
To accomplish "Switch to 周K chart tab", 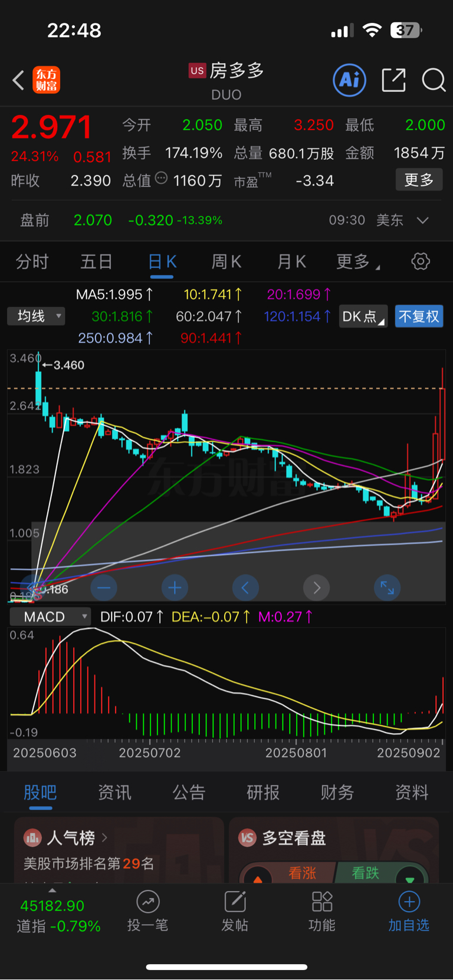I will tap(226, 262).
